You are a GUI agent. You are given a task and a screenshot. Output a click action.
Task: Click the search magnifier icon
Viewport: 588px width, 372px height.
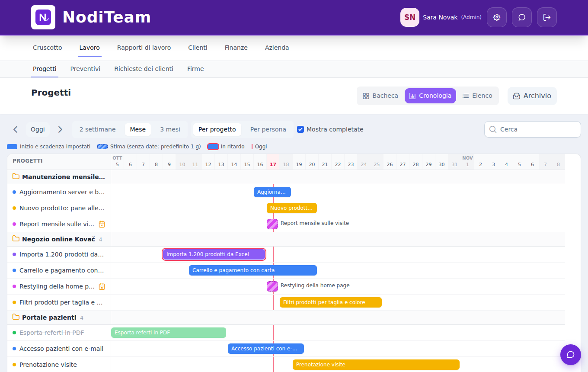(492, 129)
